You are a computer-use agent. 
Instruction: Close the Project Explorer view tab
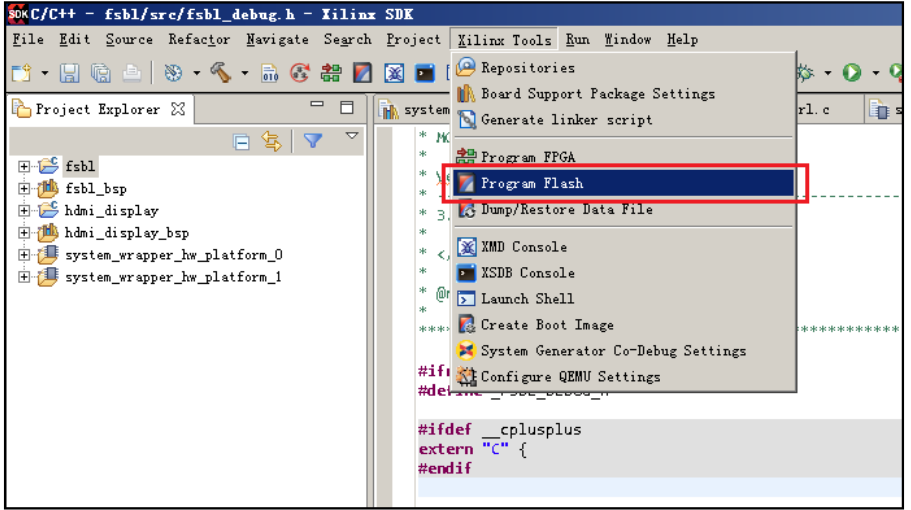(178, 109)
